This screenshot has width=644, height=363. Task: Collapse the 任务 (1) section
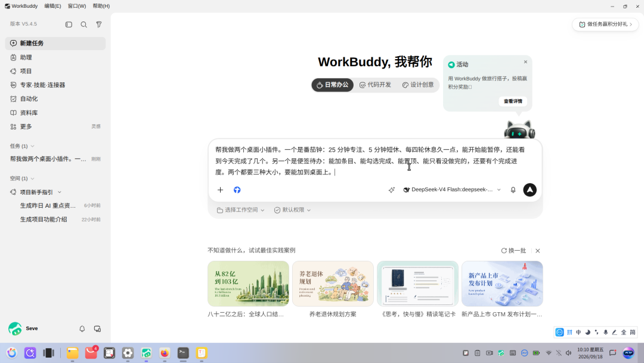click(22, 146)
